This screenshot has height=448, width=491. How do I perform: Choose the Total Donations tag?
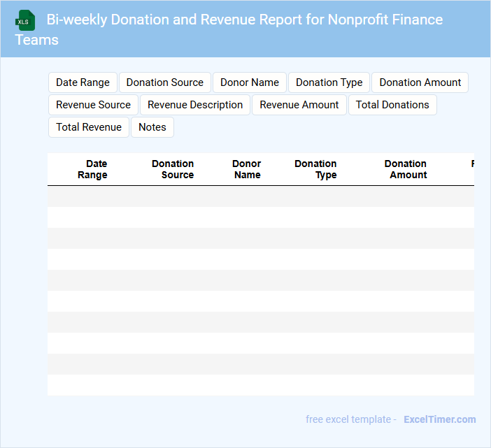click(x=392, y=105)
